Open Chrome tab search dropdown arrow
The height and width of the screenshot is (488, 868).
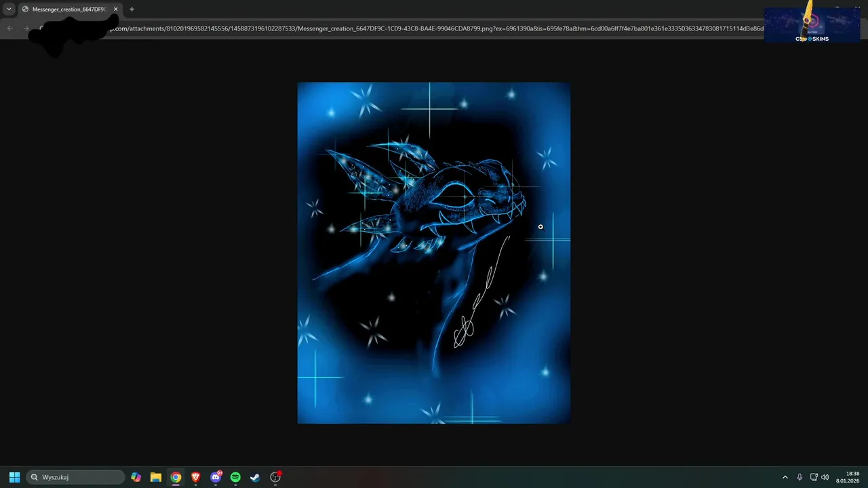9,9
